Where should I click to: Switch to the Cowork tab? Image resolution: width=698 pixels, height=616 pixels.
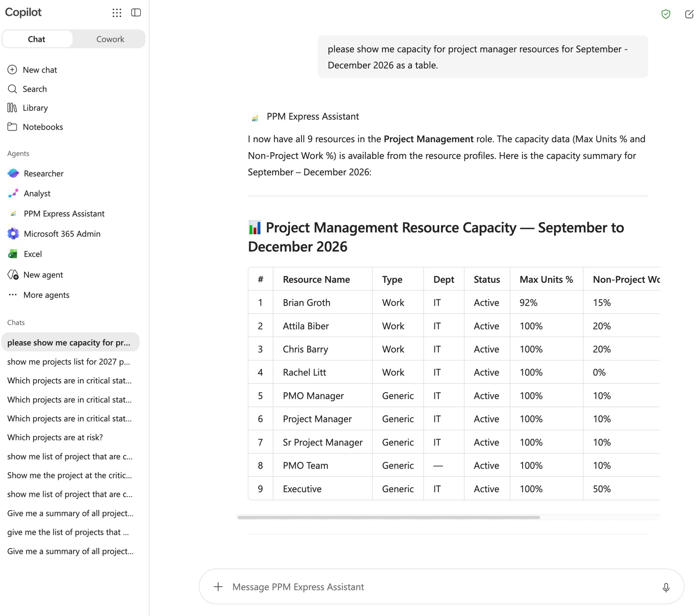[x=110, y=39]
